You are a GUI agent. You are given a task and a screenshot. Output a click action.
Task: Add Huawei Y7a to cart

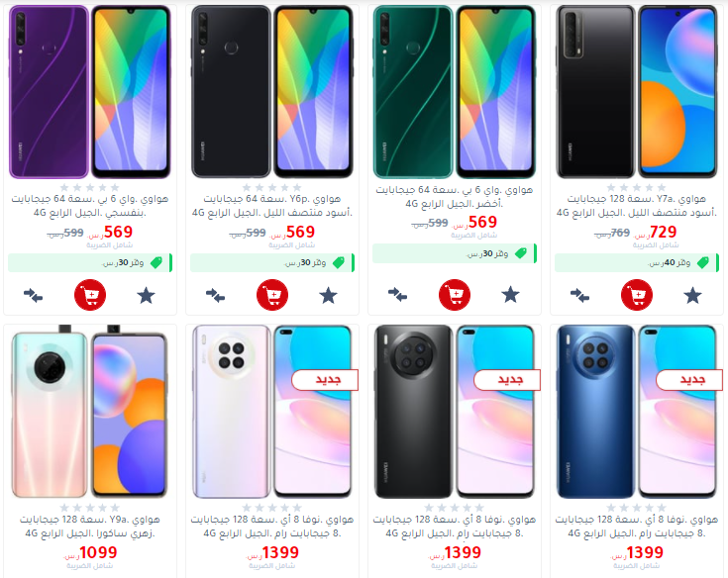tap(637, 295)
